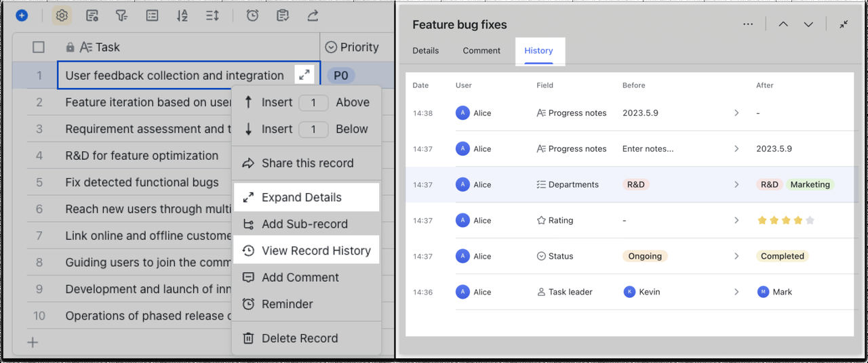The width and height of the screenshot is (868, 363).
Task: Switch to the Details tab
Action: (x=425, y=50)
